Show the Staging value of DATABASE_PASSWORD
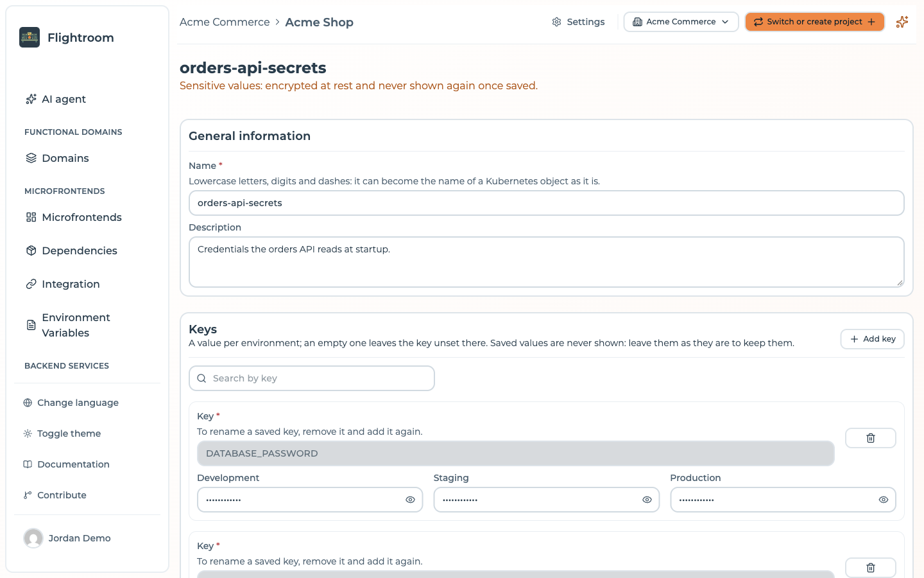924x578 pixels. tap(647, 500)
